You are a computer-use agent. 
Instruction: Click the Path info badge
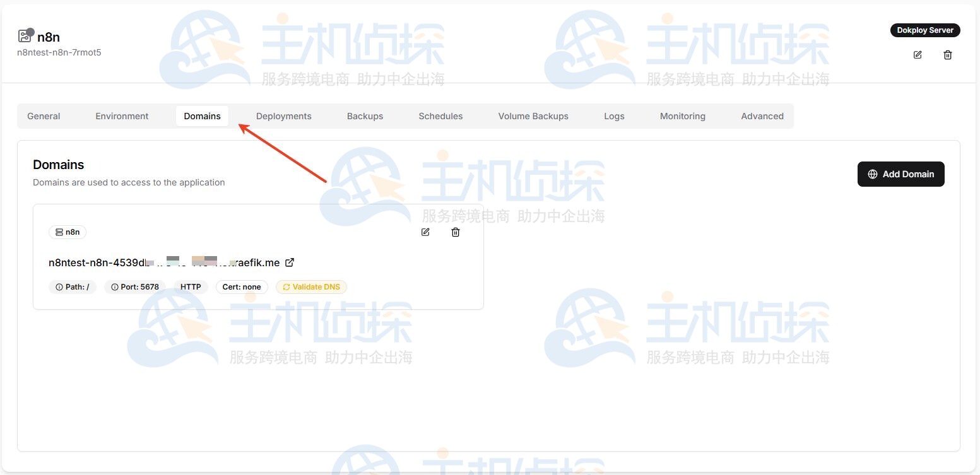tap(72, 287)
